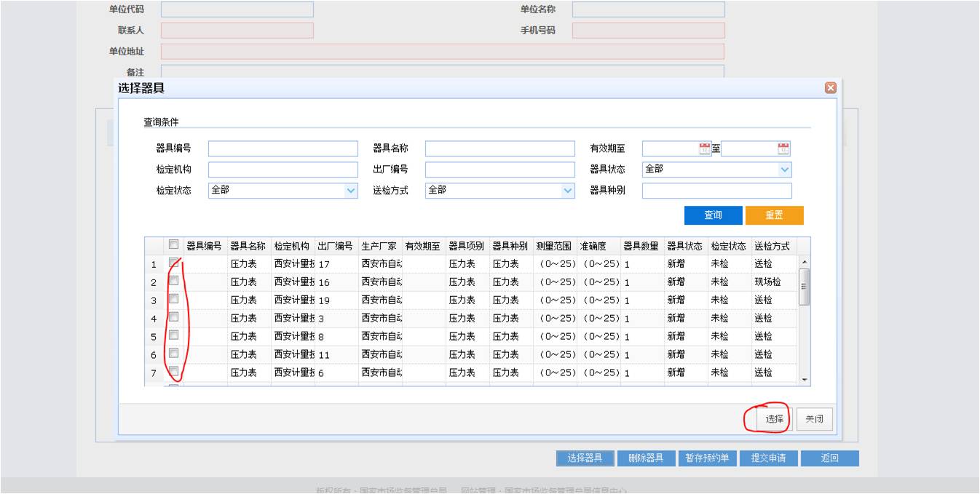The image size is (980, 494).
Task: Click the 选择器具 button on the page
Action: (x=585, y=458)
